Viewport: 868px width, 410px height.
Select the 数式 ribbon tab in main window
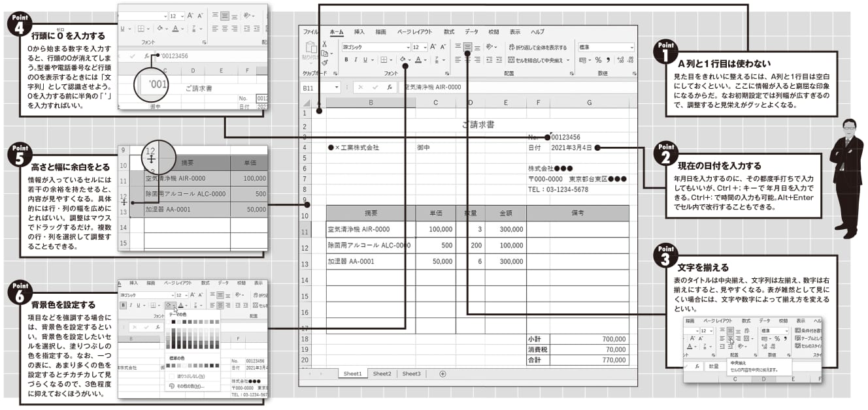(x=449, y=31)
